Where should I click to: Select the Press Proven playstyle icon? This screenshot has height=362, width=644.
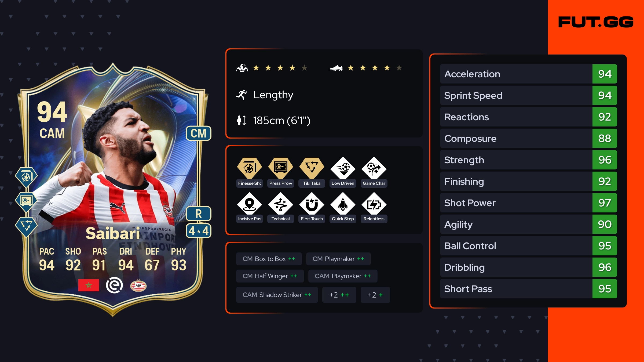pos(280,168)
